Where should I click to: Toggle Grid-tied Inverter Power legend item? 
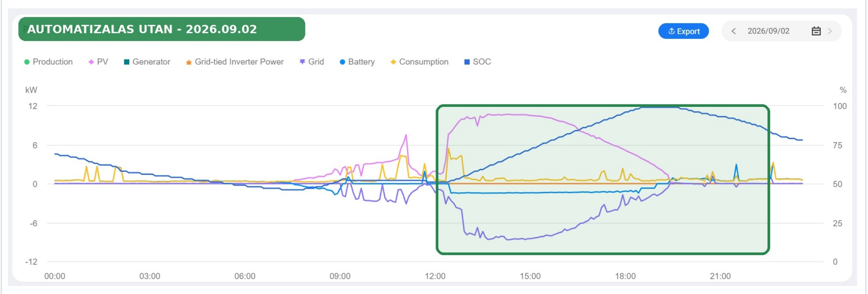pos(235,62)
